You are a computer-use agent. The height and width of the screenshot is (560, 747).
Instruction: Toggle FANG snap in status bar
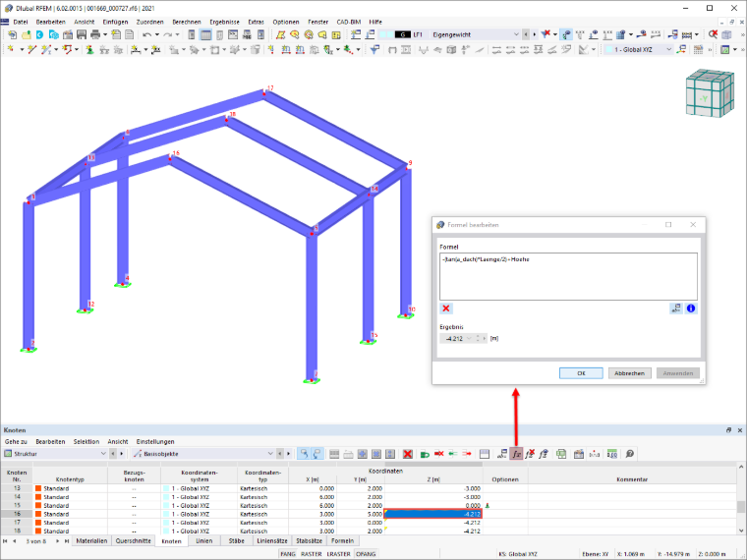point(288,554)
